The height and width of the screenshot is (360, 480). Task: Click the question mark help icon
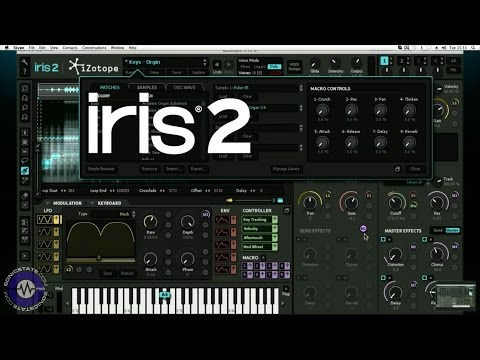click(x=25, y=71)
